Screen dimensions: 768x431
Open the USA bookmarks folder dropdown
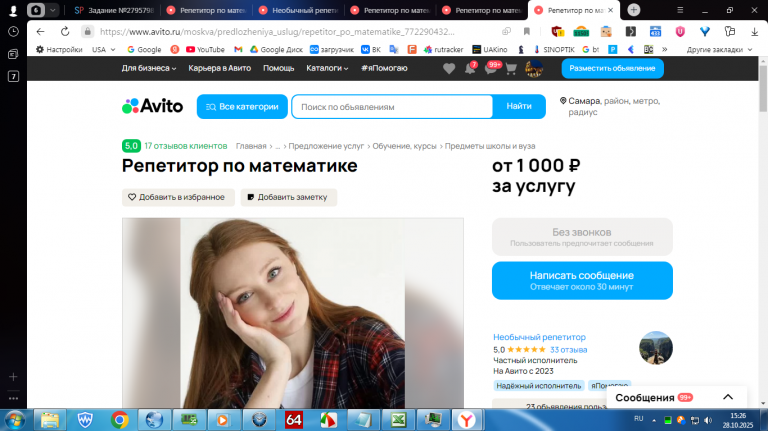[103, 49]
